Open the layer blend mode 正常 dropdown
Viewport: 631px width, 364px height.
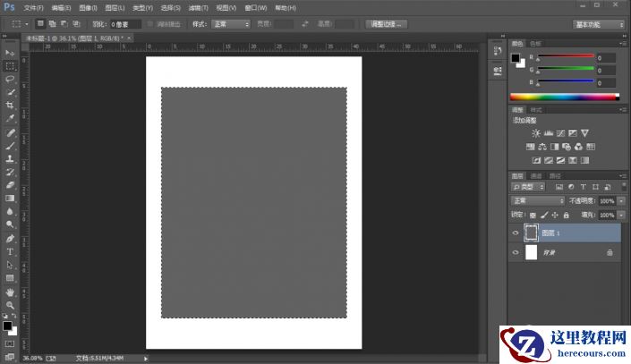point(538,200)
